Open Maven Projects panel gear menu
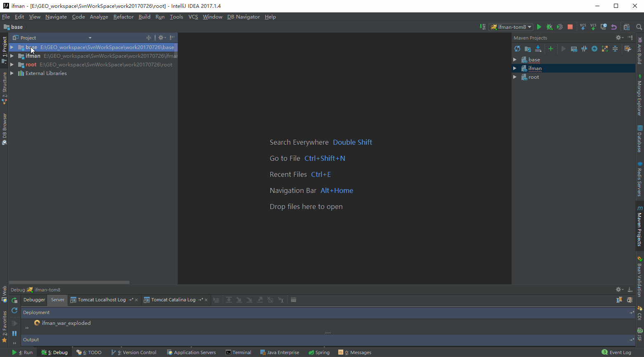 pyautogui.click(x=619, y=38)
